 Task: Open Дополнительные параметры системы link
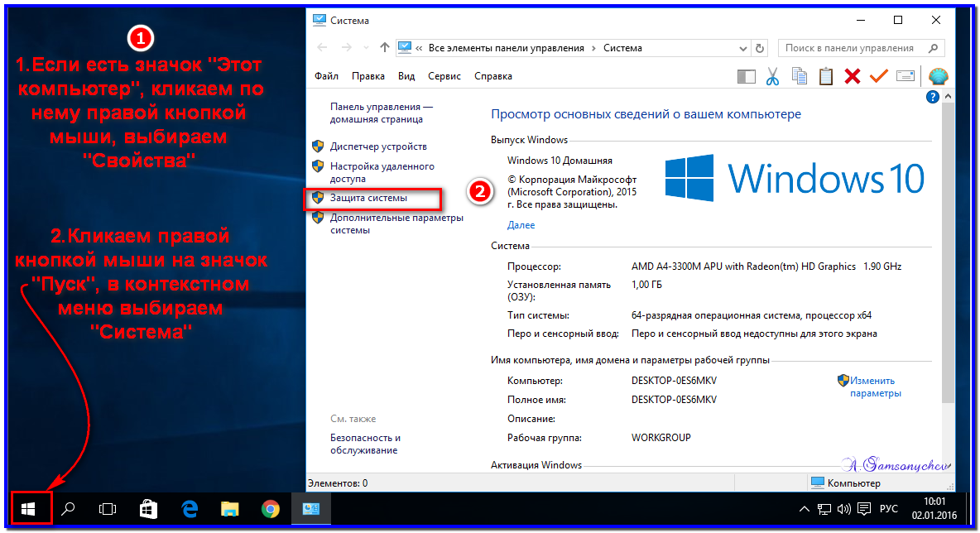396,223
